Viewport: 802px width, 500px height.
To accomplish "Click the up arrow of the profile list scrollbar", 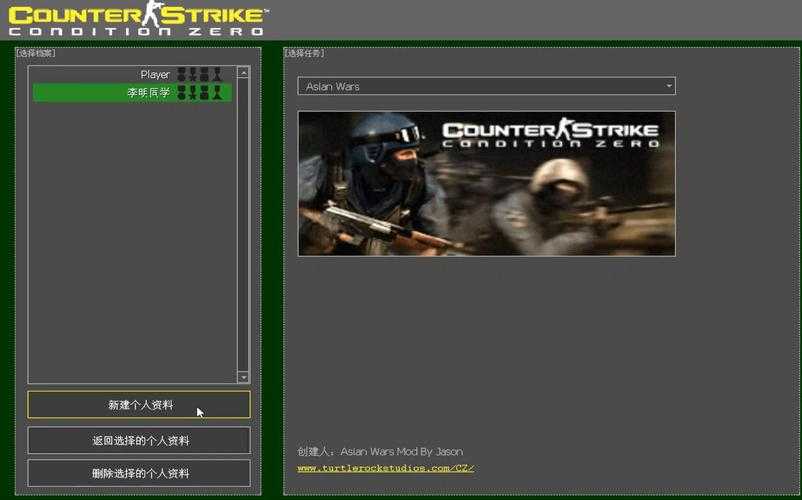I will [243, 73].
